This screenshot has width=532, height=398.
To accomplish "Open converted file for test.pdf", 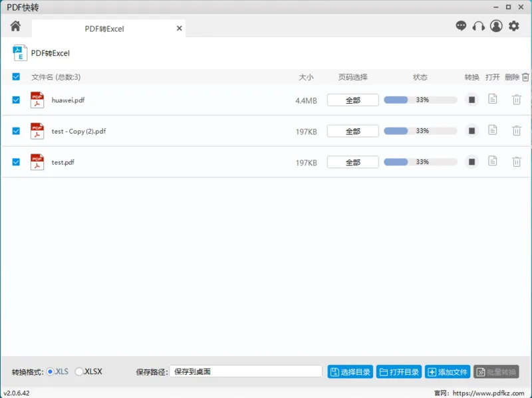I will point(492,161).
